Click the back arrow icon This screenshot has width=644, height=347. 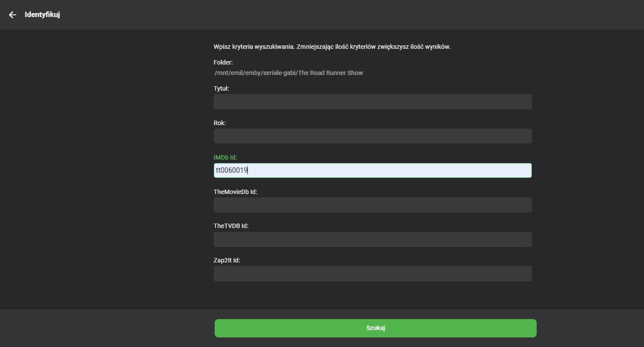(13, 15)
